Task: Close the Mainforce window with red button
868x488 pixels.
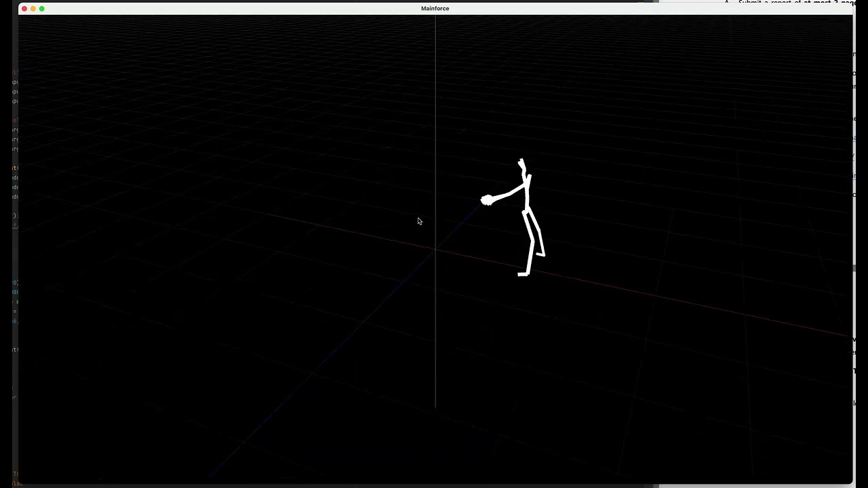Action: pyautogui.click(x=24, y=9)
